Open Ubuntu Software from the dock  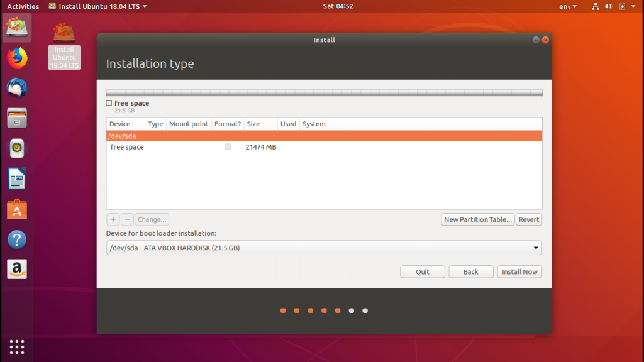(17, 209)
